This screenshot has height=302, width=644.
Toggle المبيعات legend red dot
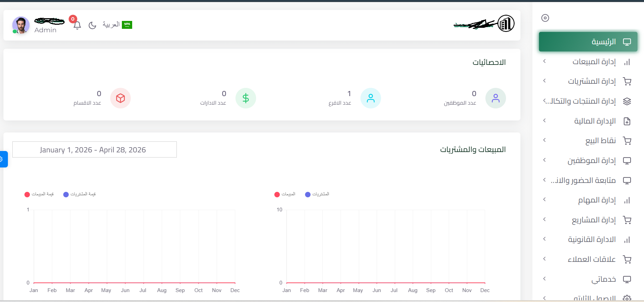click(277, 195)
